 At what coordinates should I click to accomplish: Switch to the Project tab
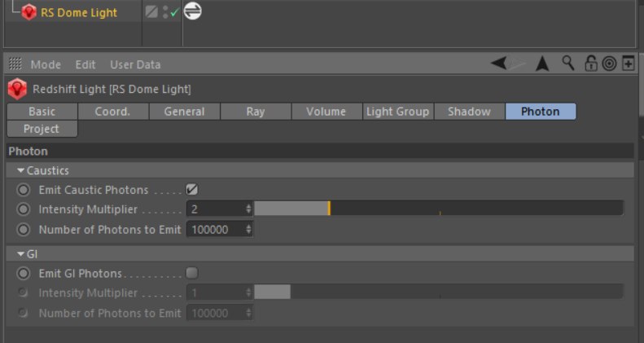pyautogui.click(x=42, y=129)
